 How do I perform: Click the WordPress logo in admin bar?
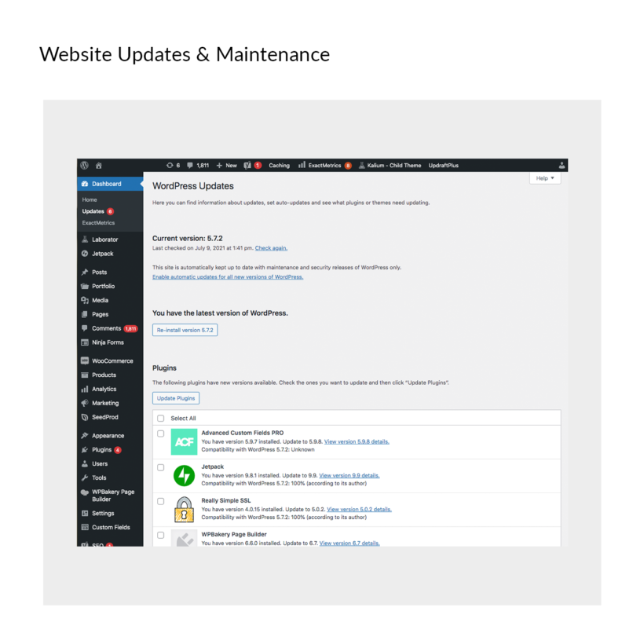tap(85, 165)
